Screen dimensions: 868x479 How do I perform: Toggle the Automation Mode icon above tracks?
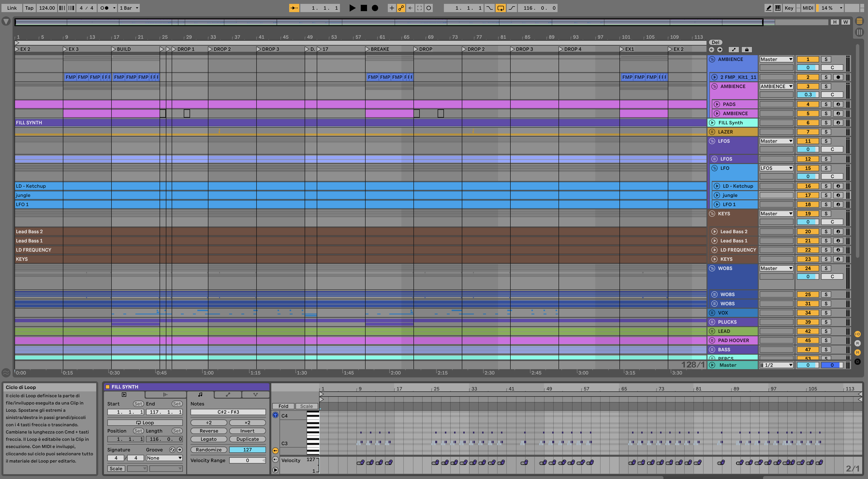tap(734, 50)
